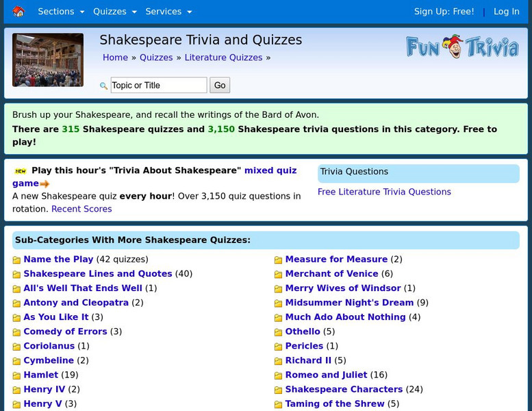Click folder icon beside As You Like It
Viewport: 532px width, 411px height.
(16, 318)
